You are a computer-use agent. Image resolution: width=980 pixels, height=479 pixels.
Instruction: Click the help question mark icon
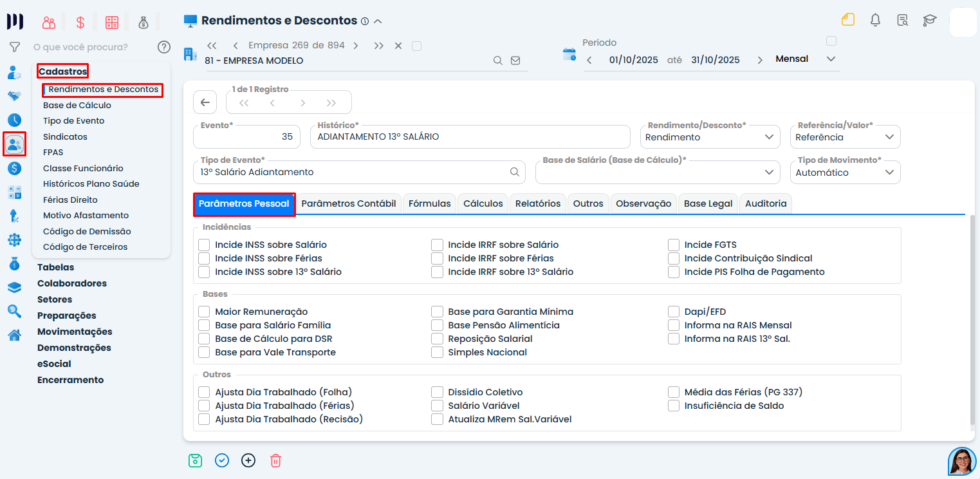coord(164,47)
